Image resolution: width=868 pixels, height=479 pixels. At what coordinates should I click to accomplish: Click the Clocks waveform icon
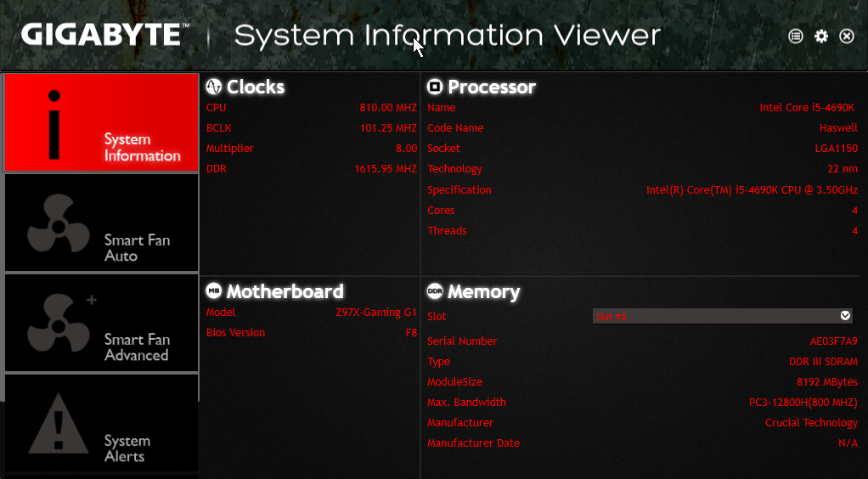214,87
